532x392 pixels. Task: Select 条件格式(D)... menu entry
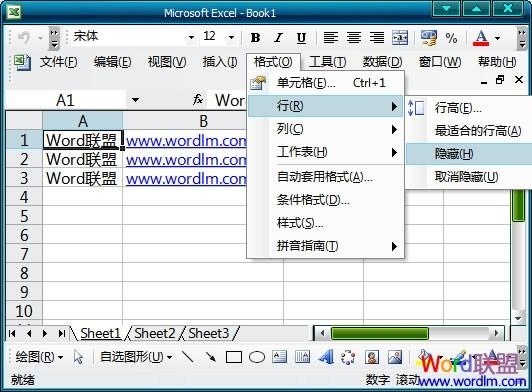pyautogui.click(x=326, y=200)
